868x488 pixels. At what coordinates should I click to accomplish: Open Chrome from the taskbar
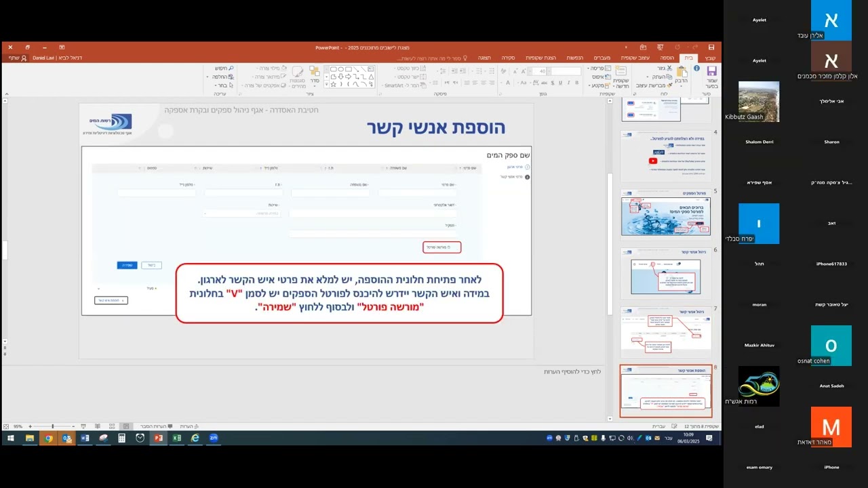click(48, 439)
